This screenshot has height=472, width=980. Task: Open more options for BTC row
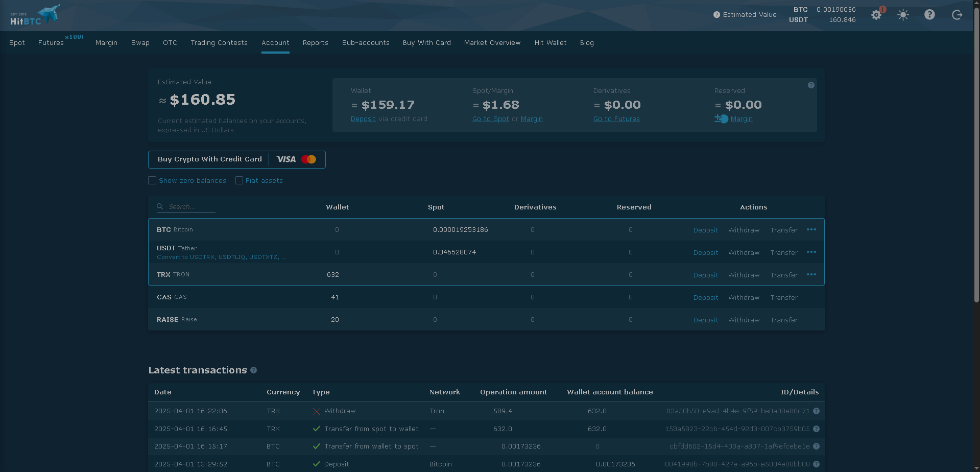811,230
